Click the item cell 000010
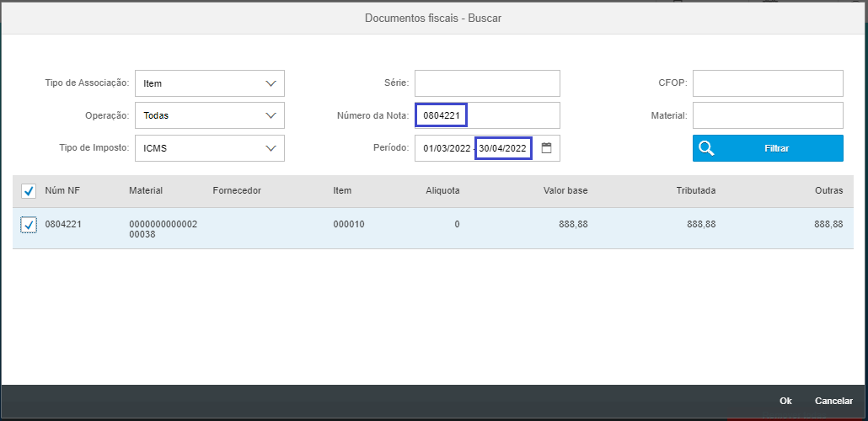This screenshot has height=421, width=868. 349,224
